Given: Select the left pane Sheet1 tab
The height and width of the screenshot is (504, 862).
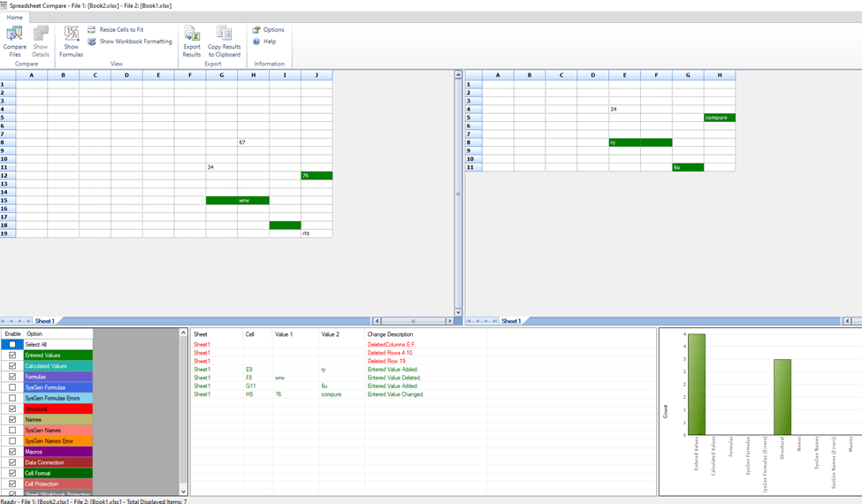Looking at the screenshot, I should point(44,321).
